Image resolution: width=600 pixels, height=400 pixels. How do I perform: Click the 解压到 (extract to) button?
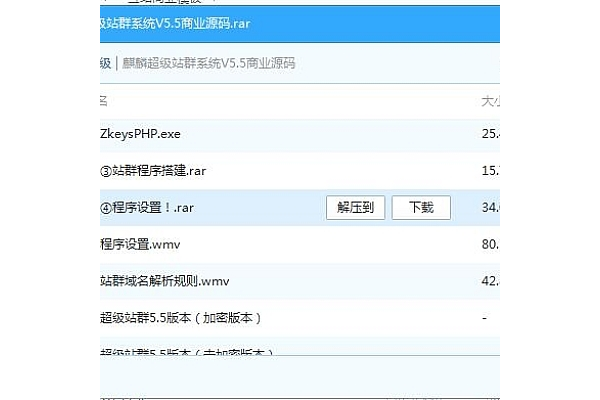click(x=355, y=207)
